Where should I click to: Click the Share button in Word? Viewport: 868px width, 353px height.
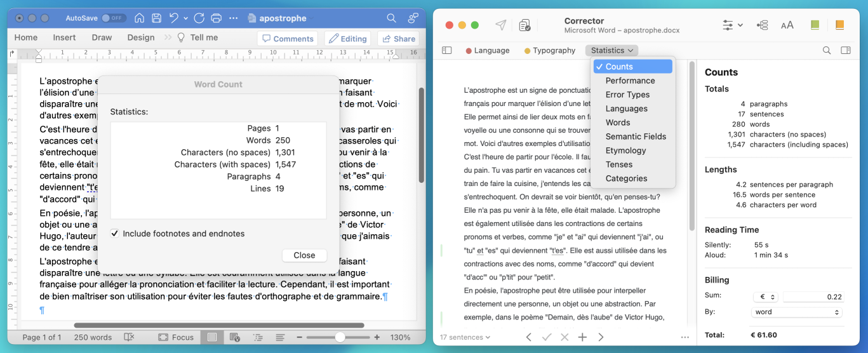pyautogui.click(x=398, y=39)
